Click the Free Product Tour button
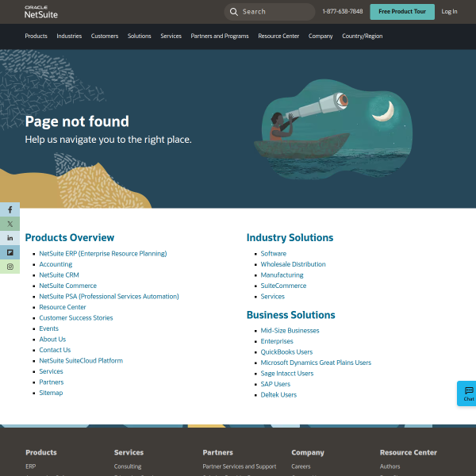This screenshot has height=476, width=476. tap(402, 12)
